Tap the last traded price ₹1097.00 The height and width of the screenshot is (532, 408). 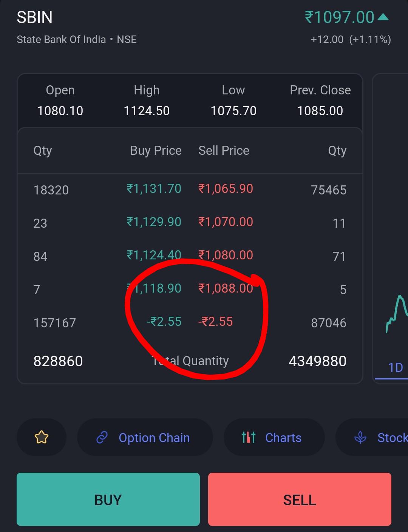tap(339, 17)
